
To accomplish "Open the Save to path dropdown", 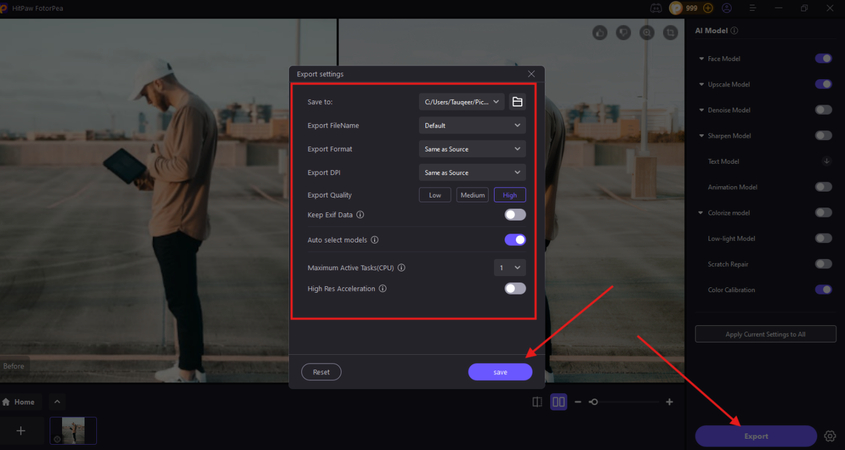I will pyautogui.click(x=462, y=102).
